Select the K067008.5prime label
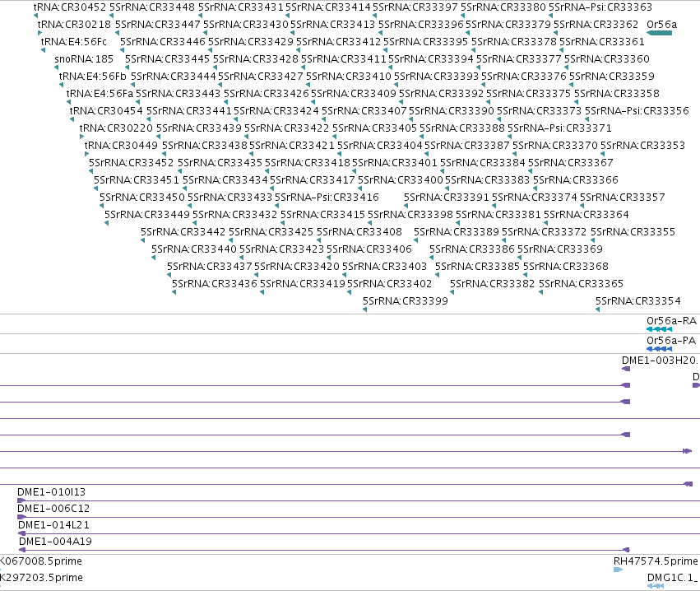 tap(41, 561)
